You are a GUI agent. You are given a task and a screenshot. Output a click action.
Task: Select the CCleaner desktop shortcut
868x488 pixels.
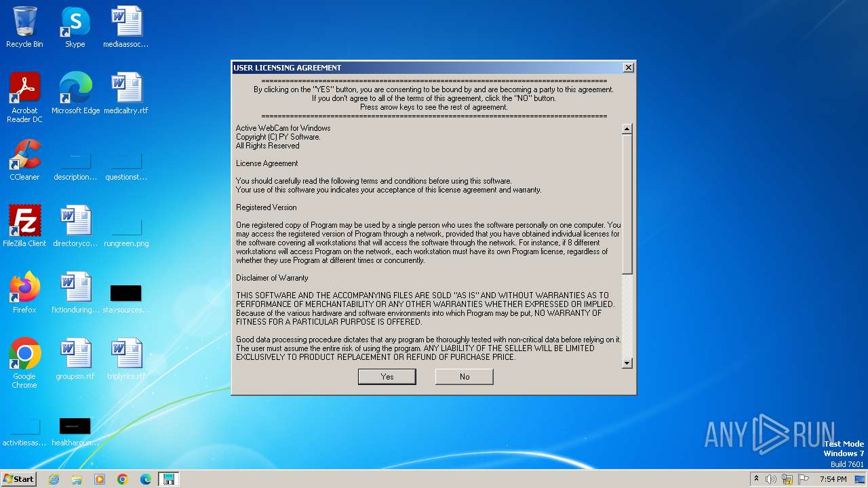(x=24, y=160)
